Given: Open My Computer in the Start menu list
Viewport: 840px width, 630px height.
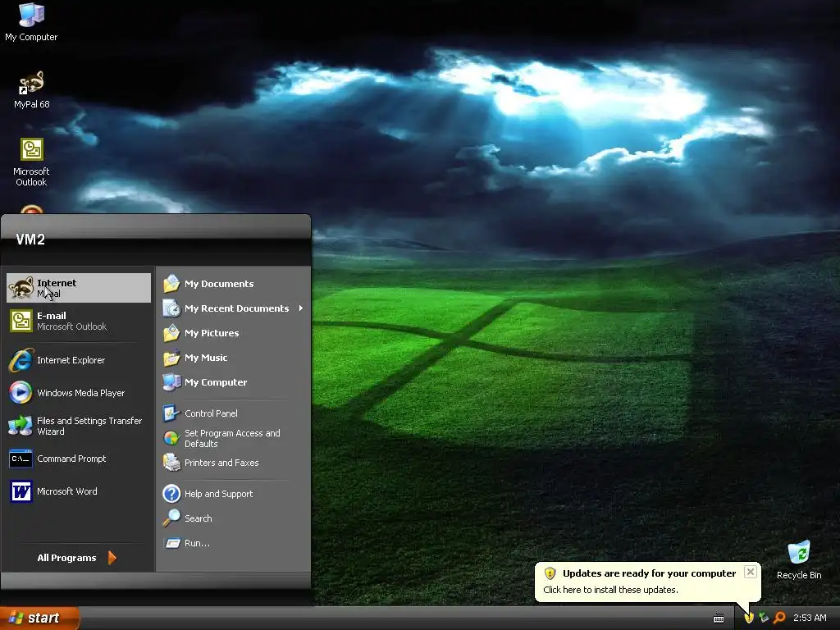Looking at the screenshot, I should tap(234, 382).
